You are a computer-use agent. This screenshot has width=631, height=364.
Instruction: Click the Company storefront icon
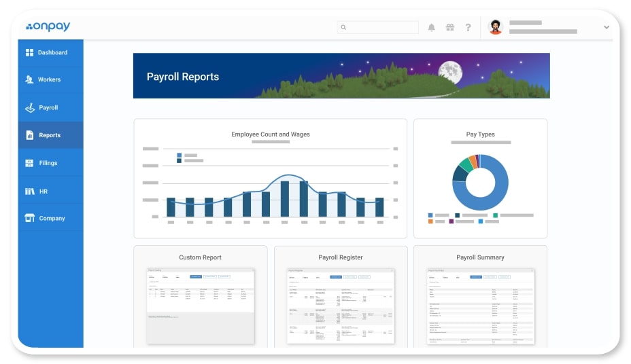(29, 218)
